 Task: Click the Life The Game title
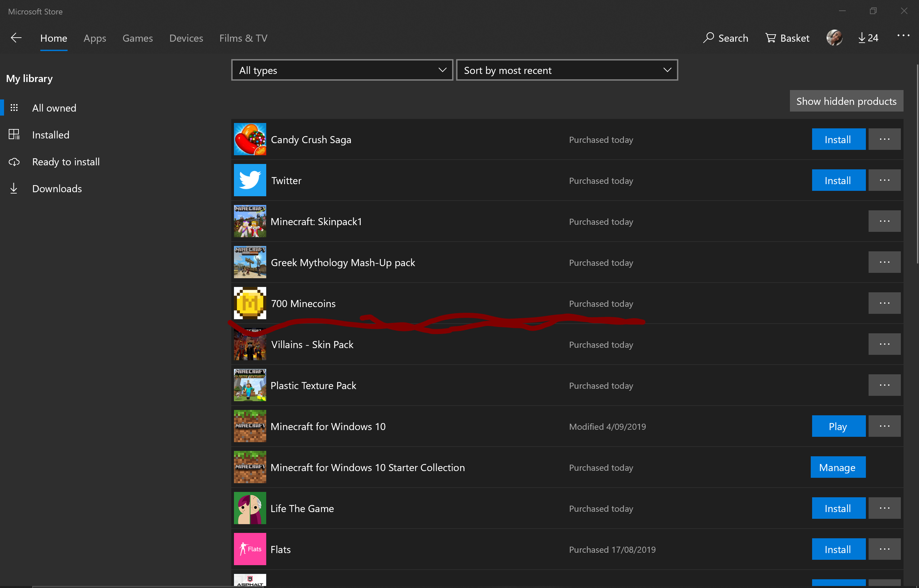point(302,508)
